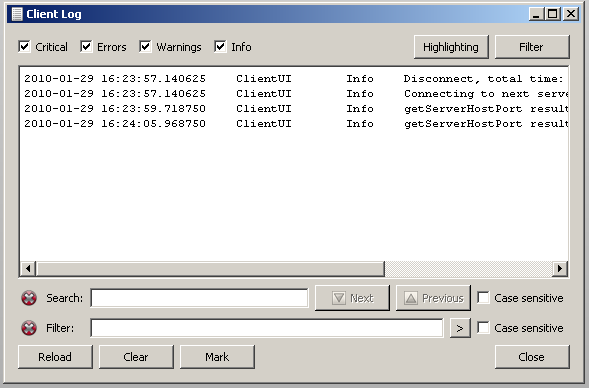Click the Previous search button
Viewport: 589px width, 388px height.
click(433, 298)
